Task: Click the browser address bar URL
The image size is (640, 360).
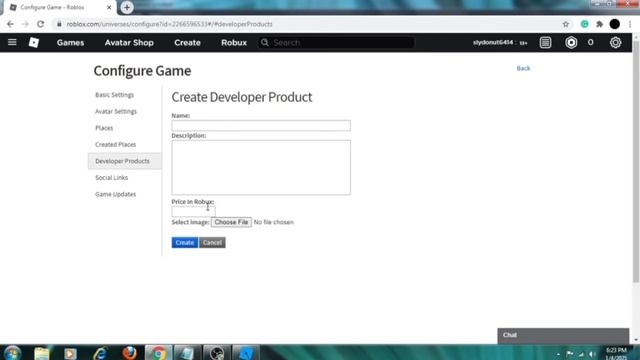Action: [169, 24]
